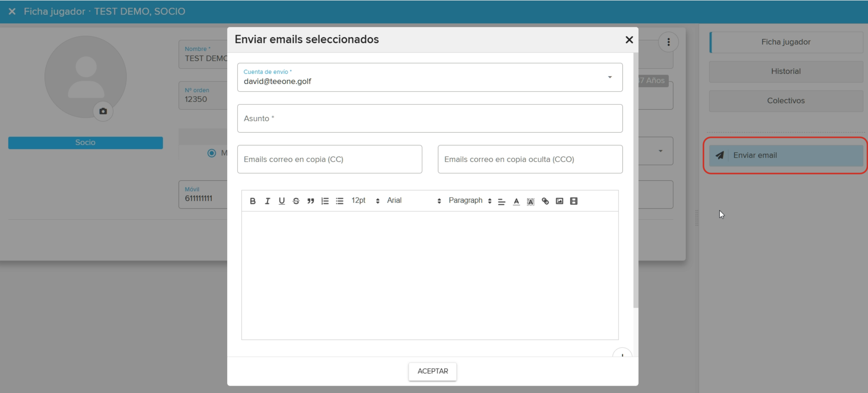
Task: Insert a bulleted list
Action: 340,201
